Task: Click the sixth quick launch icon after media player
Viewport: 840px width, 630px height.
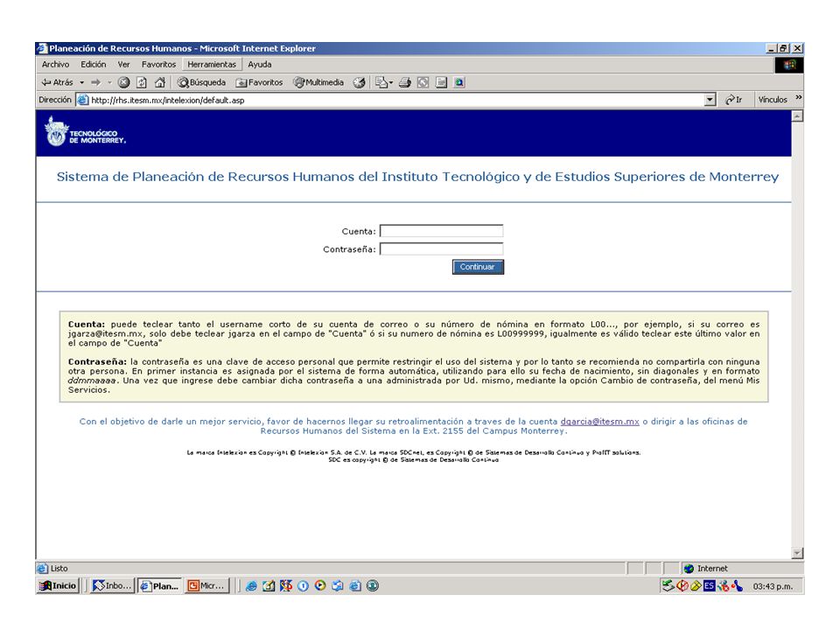Action: point(337,586)
